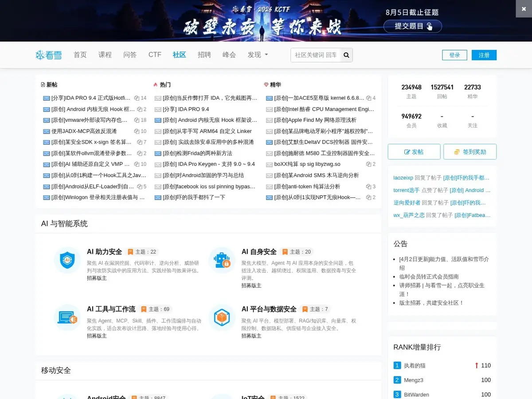The width and height of the screenshot is (532, 399).
Task: Open the AI 助力安全 forum link
Action: click(104, 252)
